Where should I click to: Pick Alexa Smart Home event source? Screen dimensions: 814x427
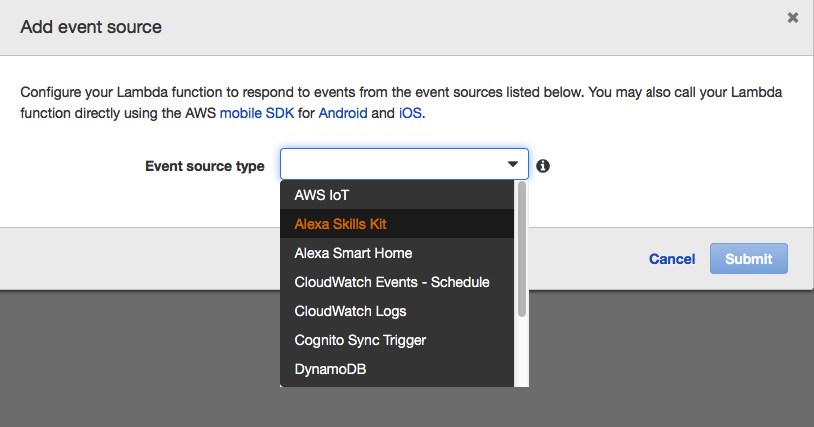coord(353,253)
